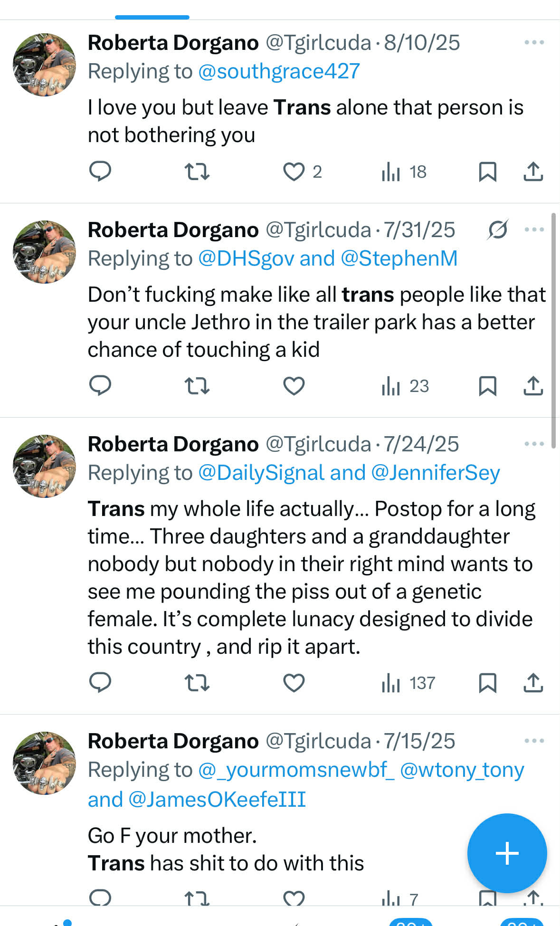Viewport: 560px width, 926px height.
Task: Click the Grok icon on 7/31/25 tweet
Action: tap(498, 230)
